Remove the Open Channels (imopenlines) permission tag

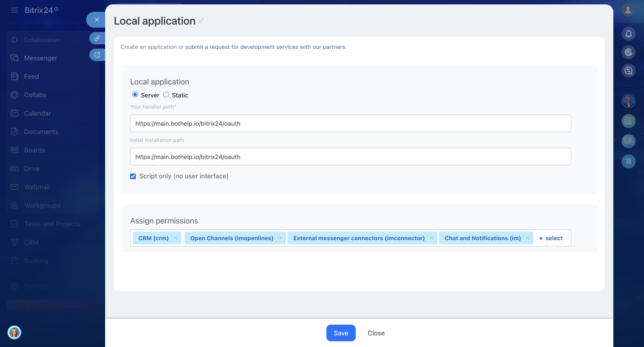pyautogui.click(x=280, y=238)
